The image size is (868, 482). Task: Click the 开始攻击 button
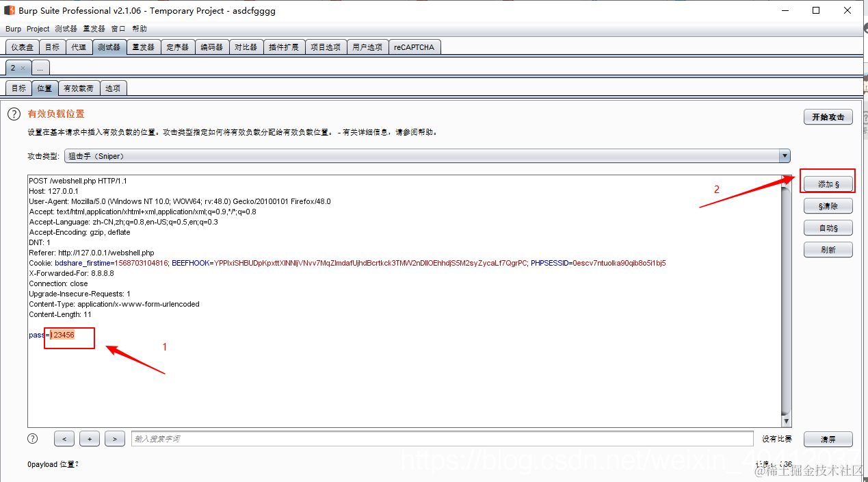(828, 117)
